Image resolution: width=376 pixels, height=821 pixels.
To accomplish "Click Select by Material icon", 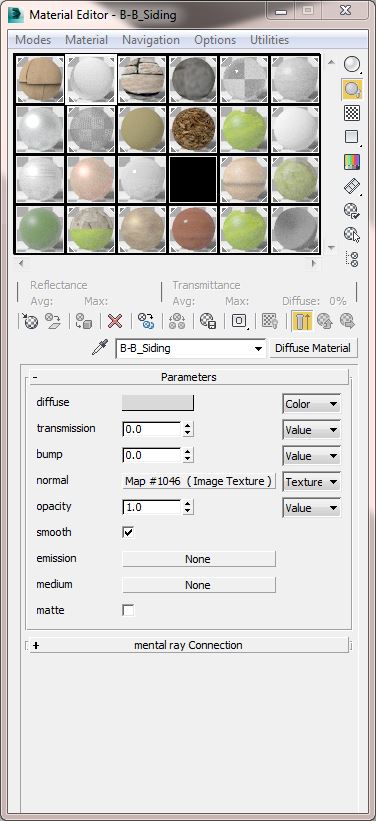I will (352, 235).
